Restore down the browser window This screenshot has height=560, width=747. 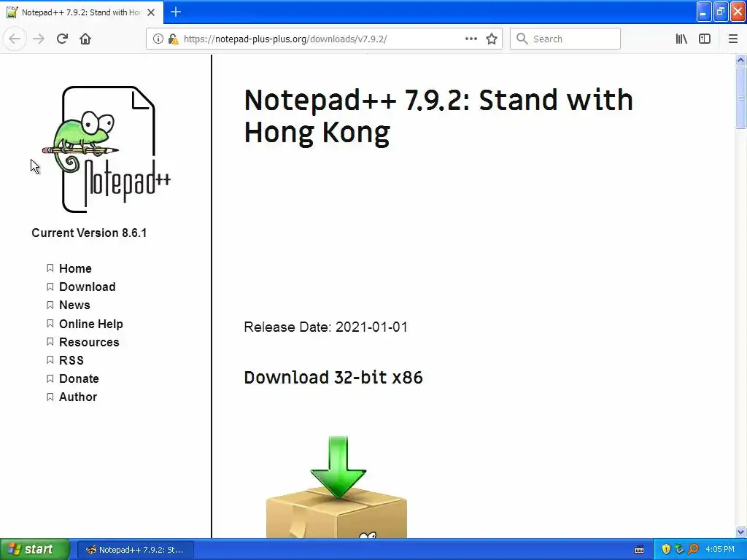[x=721, y=12]
